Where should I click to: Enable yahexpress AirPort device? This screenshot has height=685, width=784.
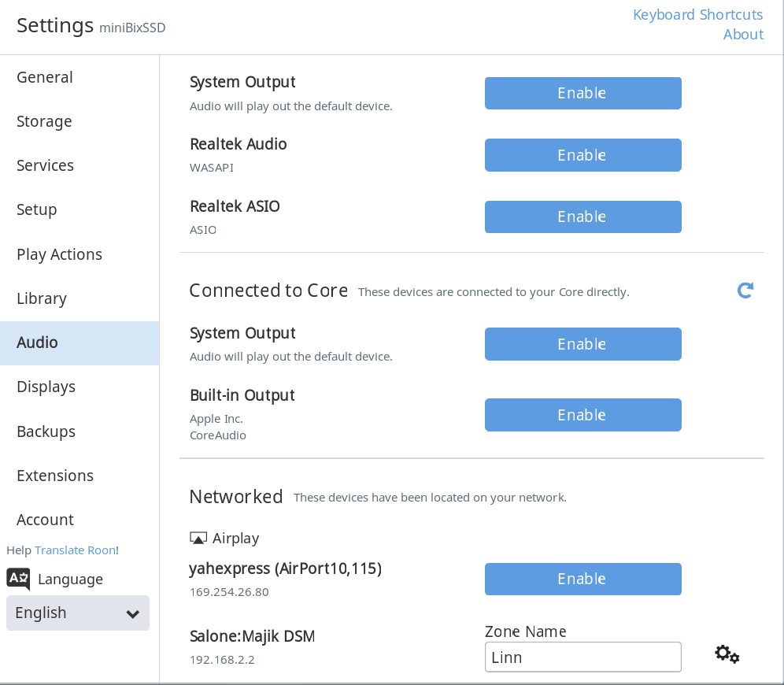click(x=583, y=579)
